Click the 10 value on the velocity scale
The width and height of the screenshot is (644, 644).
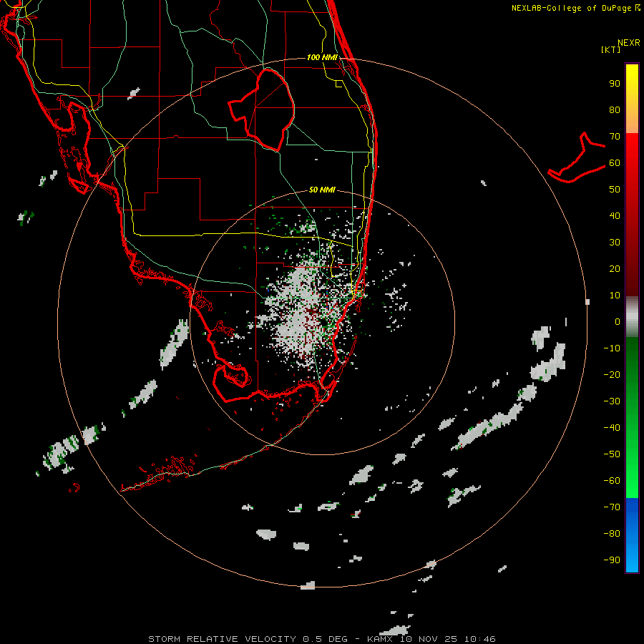coord(615,296)
